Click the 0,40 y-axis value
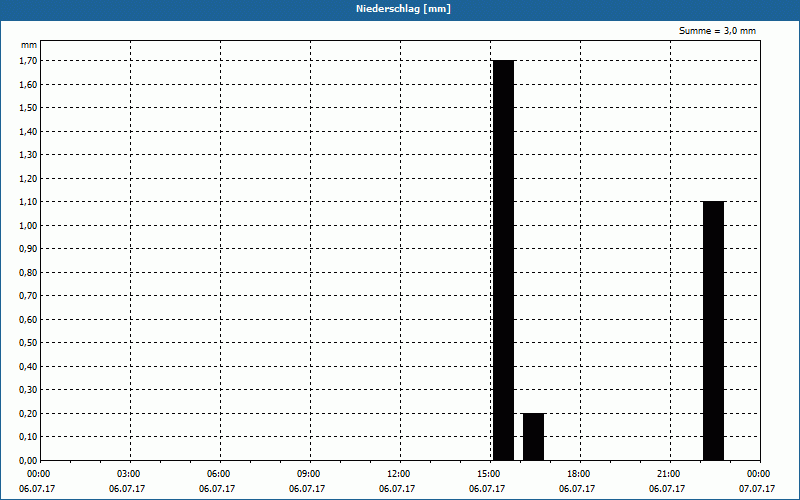 28,366
